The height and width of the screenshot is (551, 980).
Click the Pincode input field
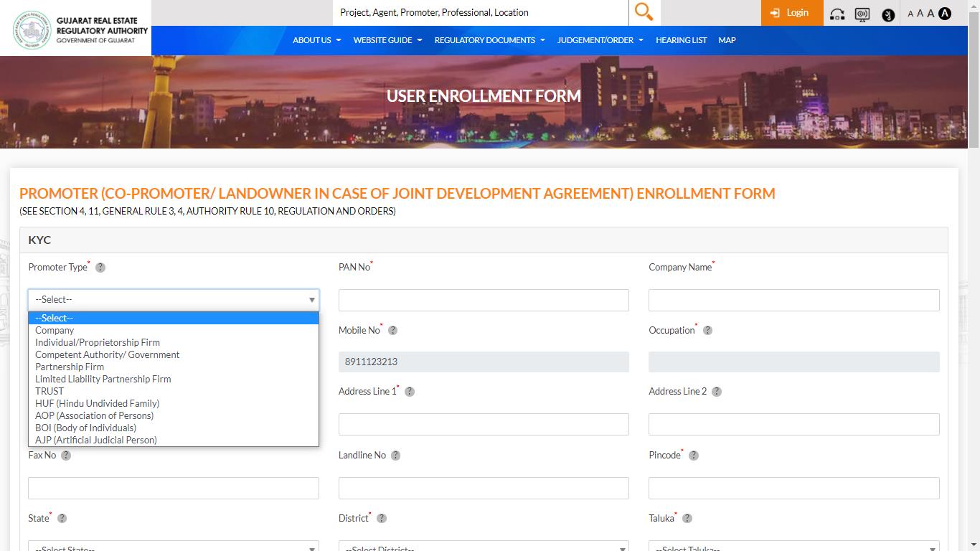point(794,488)
